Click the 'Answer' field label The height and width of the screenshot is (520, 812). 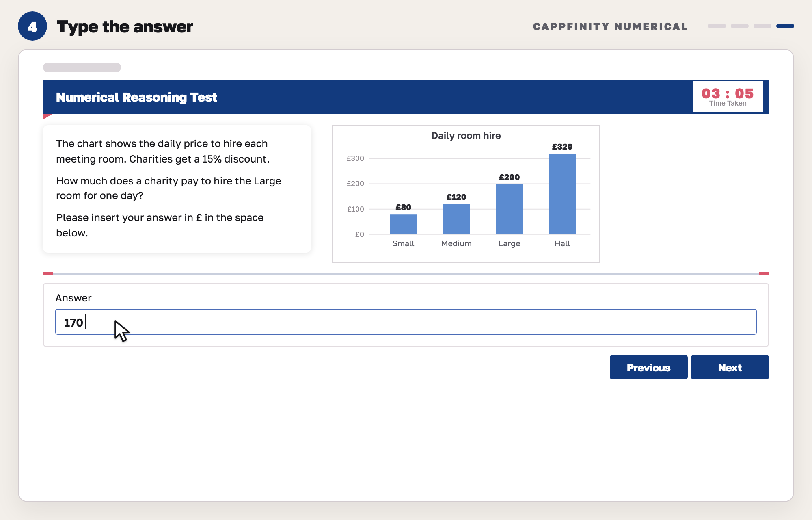73,298
